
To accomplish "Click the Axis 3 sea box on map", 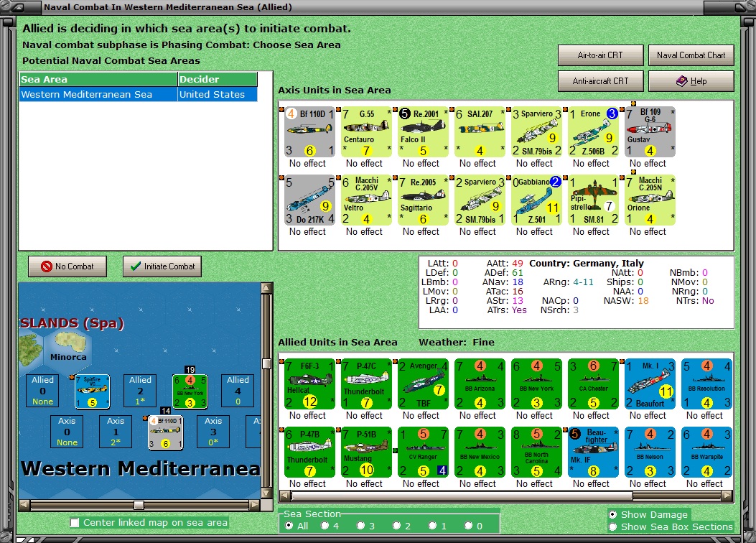I will pos(213,432).
